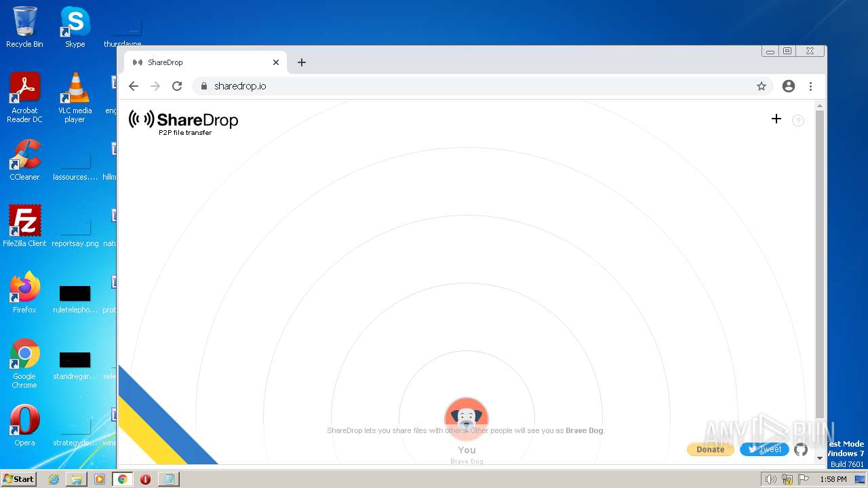Close the ShareDrop tab
Screen dimensions: 868x488
click(x=276, y=62)
